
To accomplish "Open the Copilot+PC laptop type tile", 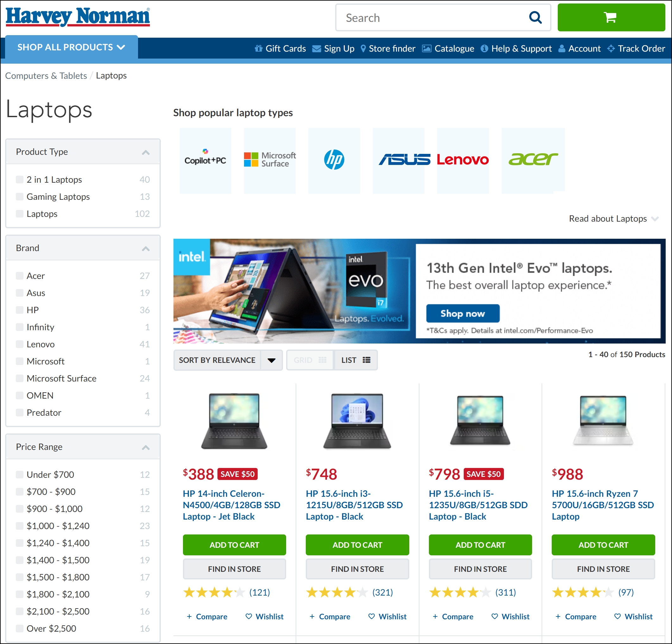I will point(205,160).
